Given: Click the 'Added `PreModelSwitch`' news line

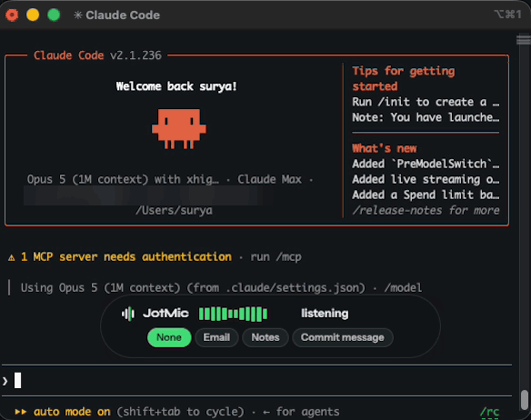Looking at the screenshot, I should (426, 164).
